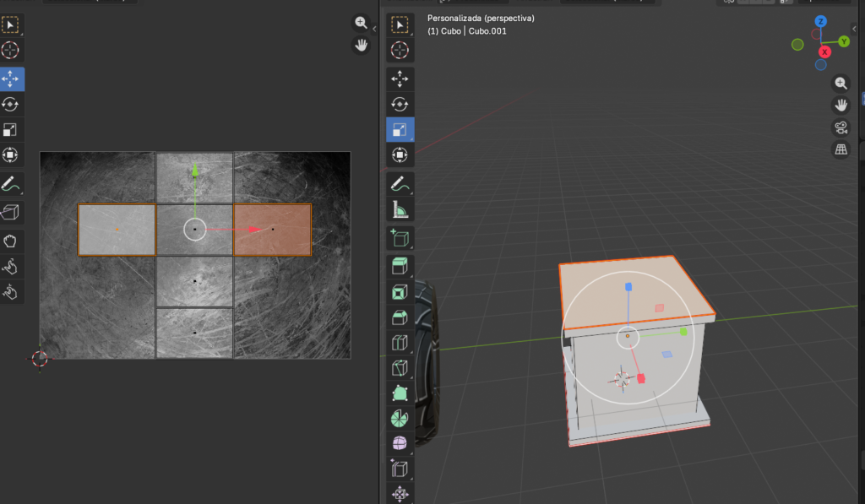Viewport: 865px width, 504px height.
Task: Click the blue Z axis on navigation gizmo
Action: click(x=820, y=21)
